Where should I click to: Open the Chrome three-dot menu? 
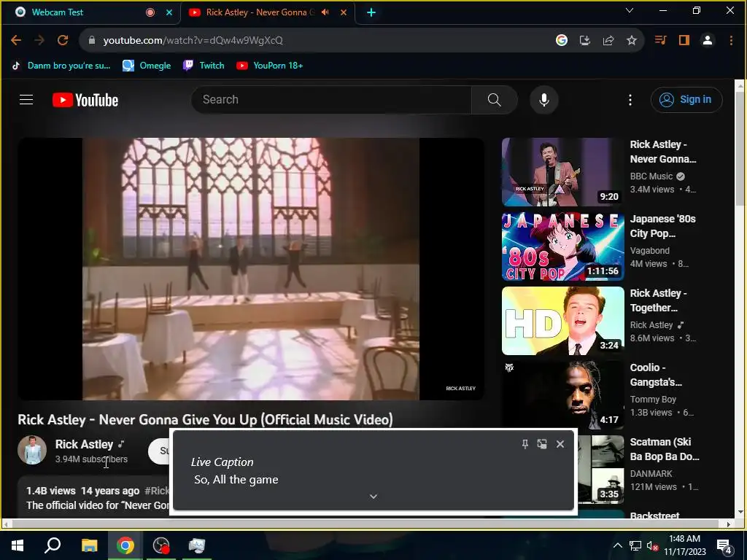click(x=731, y=41)
